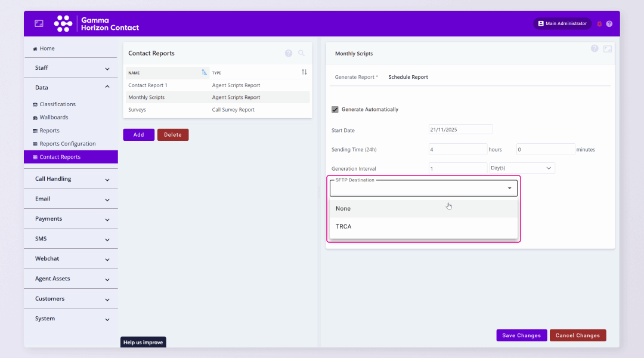Click the help icon in Contact Reports panel

289,53
